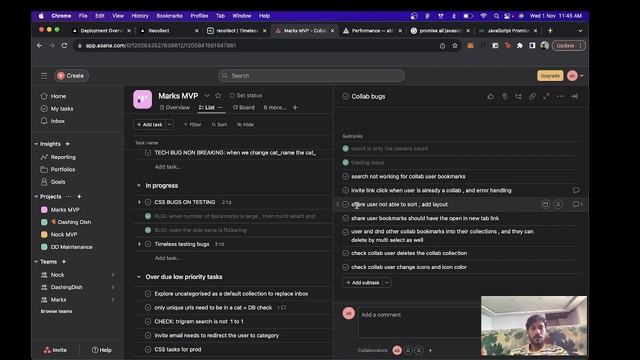Click Set status link
This screenshot has width=640, height=360.
tap(246, 96)
